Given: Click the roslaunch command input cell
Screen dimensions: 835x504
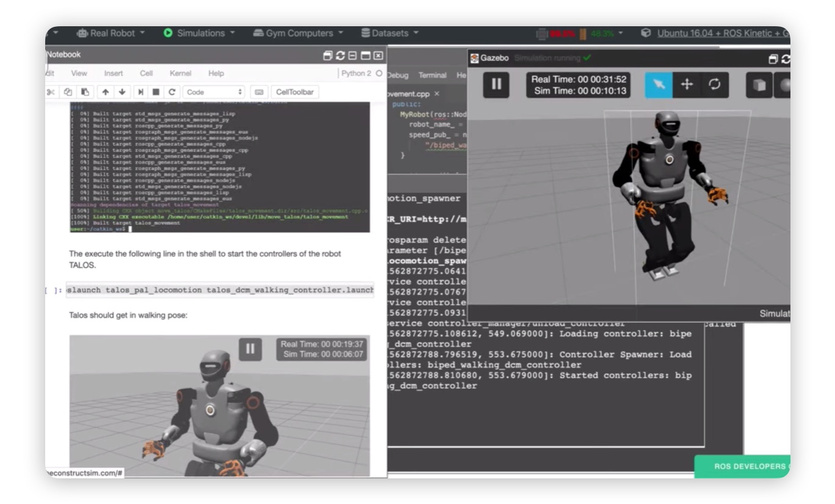Looking at the screenshot, I should point(220,290).
